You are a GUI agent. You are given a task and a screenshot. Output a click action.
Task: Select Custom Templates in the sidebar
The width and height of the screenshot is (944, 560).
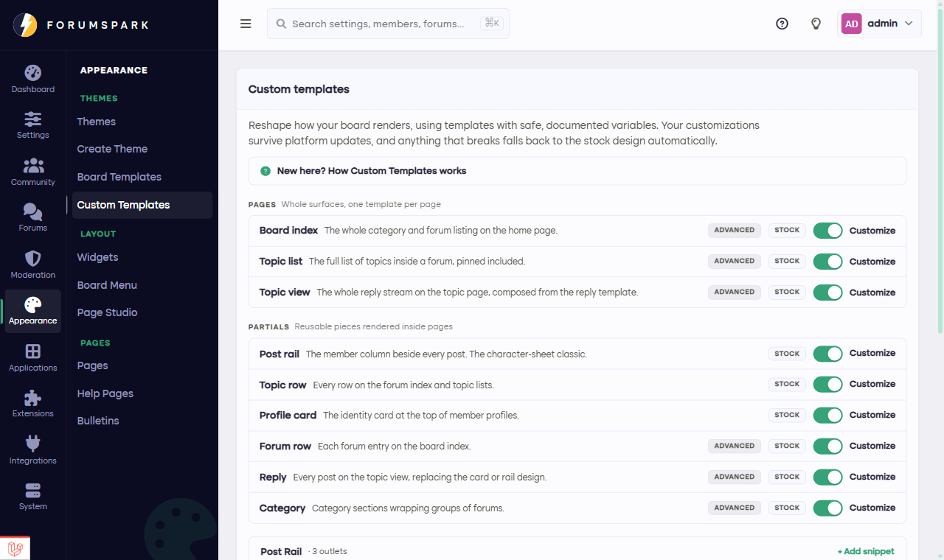142,205
